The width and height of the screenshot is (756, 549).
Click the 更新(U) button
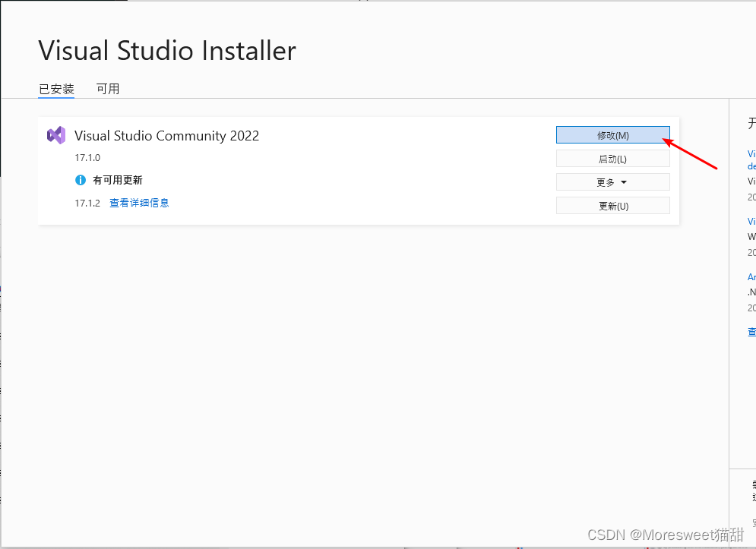click(613, 206)
